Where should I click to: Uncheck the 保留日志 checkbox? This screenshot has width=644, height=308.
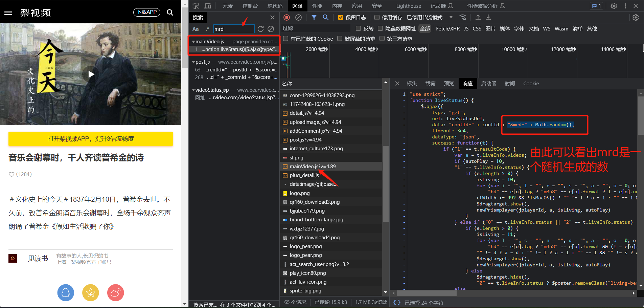tap(341, 18)
